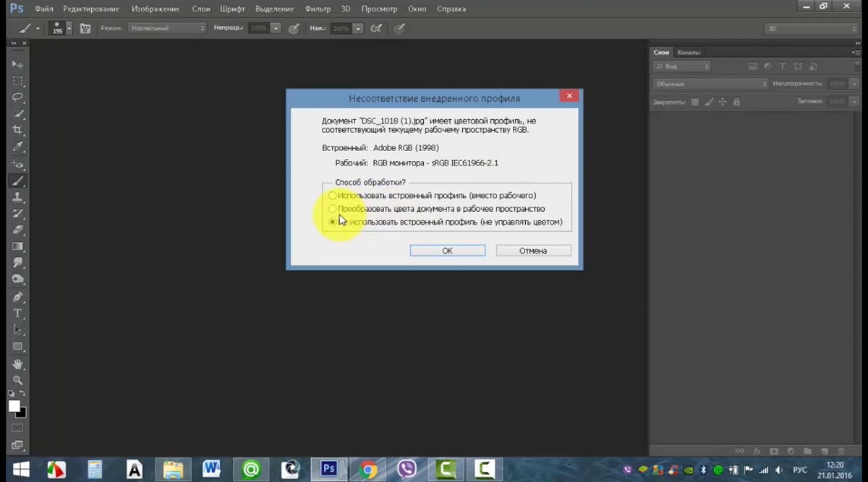Open the Непрозр. opacity dropdown arrow
This screenshot has width=868, height=482.
pos(276,28)
